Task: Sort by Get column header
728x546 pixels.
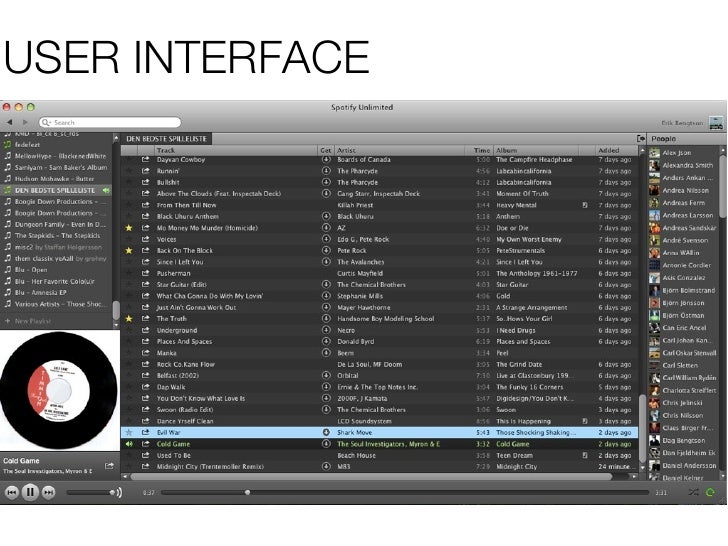Action: (326, 150)
